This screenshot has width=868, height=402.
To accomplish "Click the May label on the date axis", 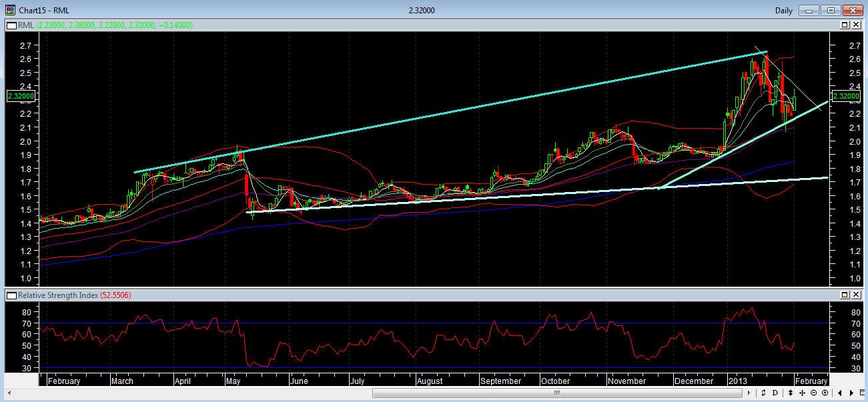I will click(233, 381).
